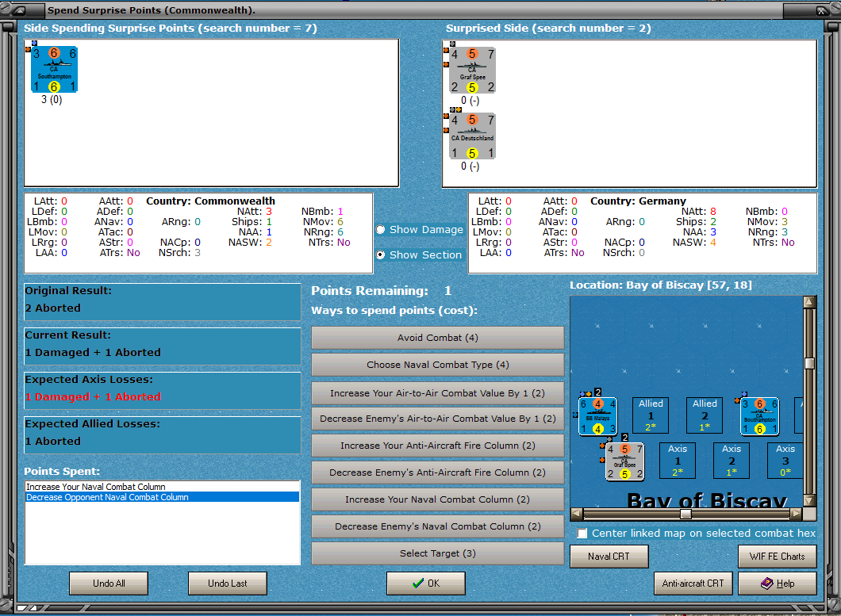Click Southampton counter on Bay of Biscay map

click(759, 416)
